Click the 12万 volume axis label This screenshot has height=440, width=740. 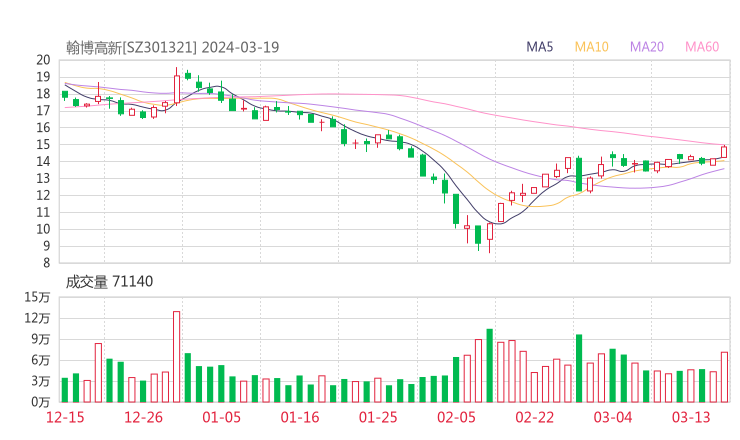37,318
